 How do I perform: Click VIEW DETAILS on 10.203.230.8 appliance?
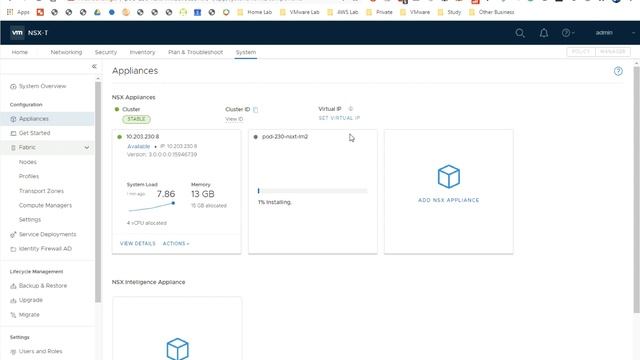click(x=138, y=243)
